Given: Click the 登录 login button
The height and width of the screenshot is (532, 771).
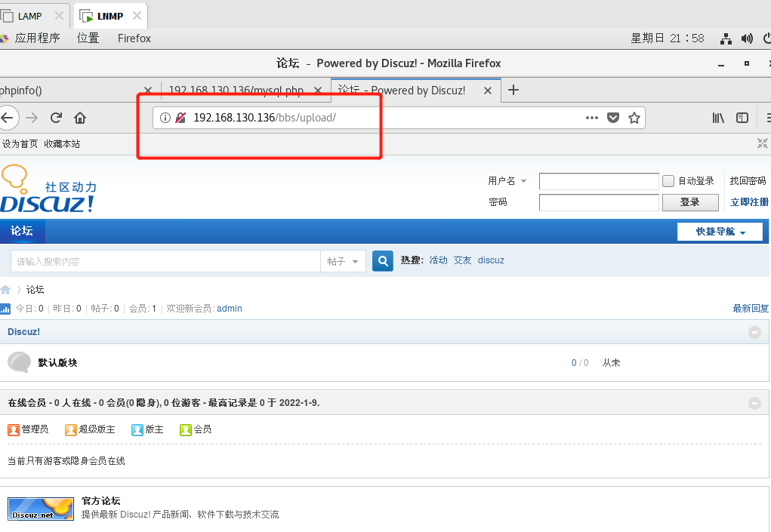Looking at the screenshot, I should (x=690, y=202).
